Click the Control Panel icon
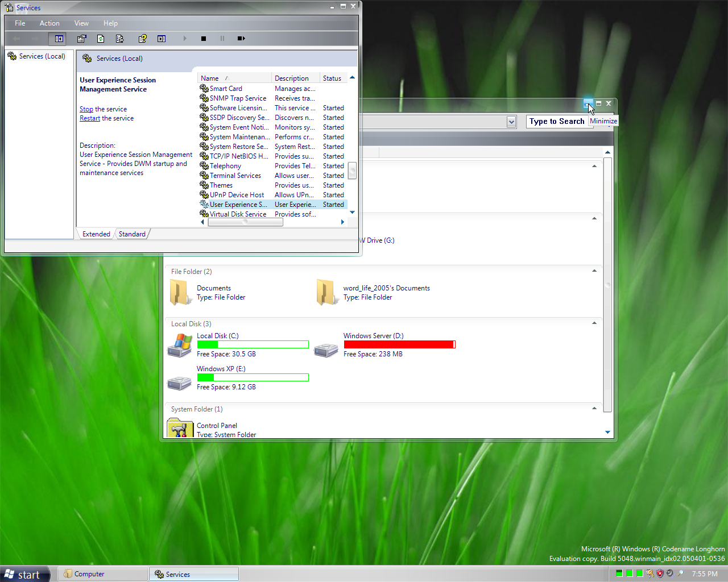This screenshot has width=728, height=582. [180, 428]
